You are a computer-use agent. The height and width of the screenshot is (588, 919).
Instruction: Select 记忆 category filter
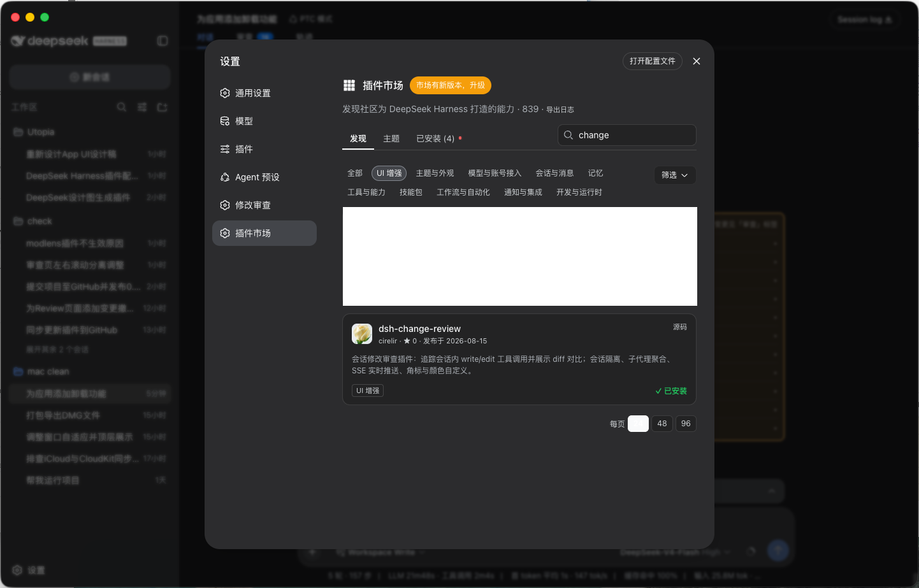[596, 173]
